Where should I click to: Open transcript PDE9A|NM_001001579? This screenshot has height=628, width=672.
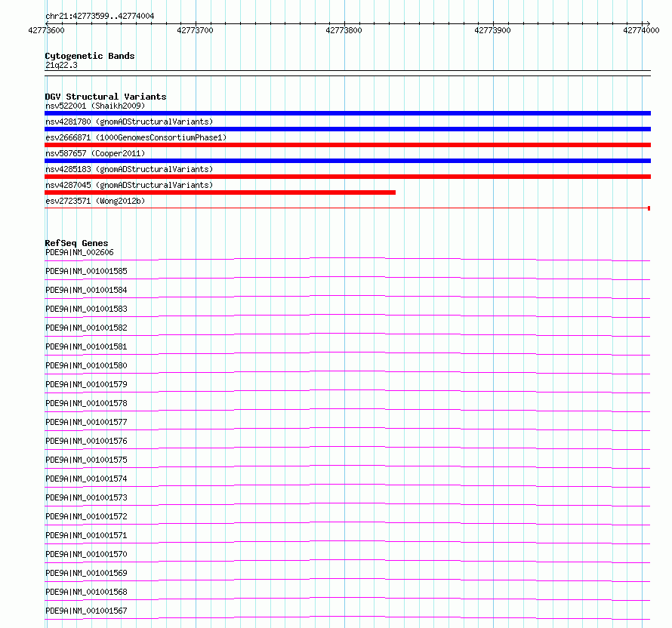[86, 384]
